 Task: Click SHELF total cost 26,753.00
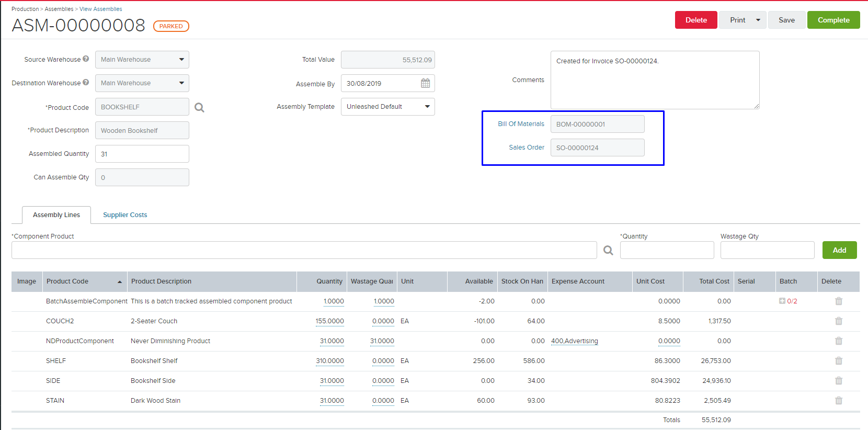tap(716, 361)
